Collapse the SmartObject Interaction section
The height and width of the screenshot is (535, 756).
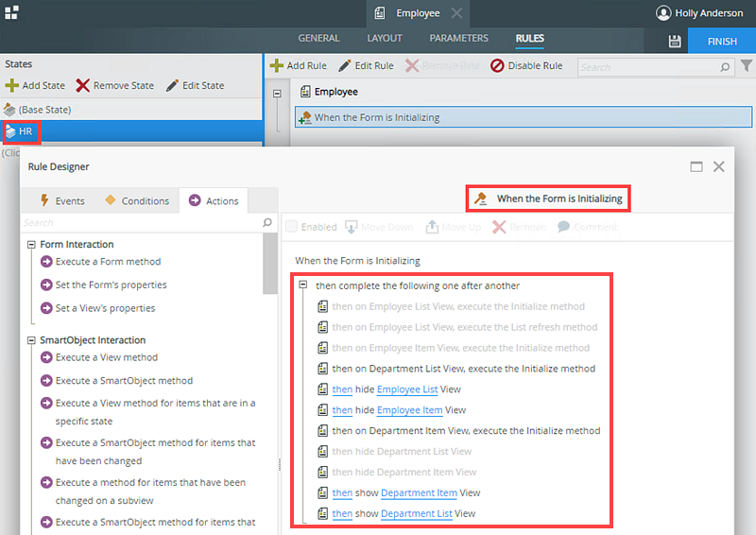31,340
